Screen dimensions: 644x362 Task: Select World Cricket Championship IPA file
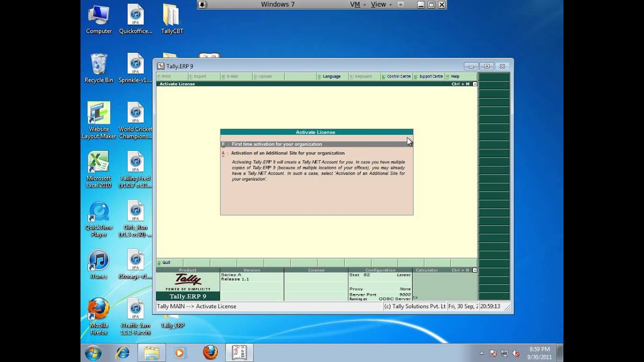click(x=135, y=121)
